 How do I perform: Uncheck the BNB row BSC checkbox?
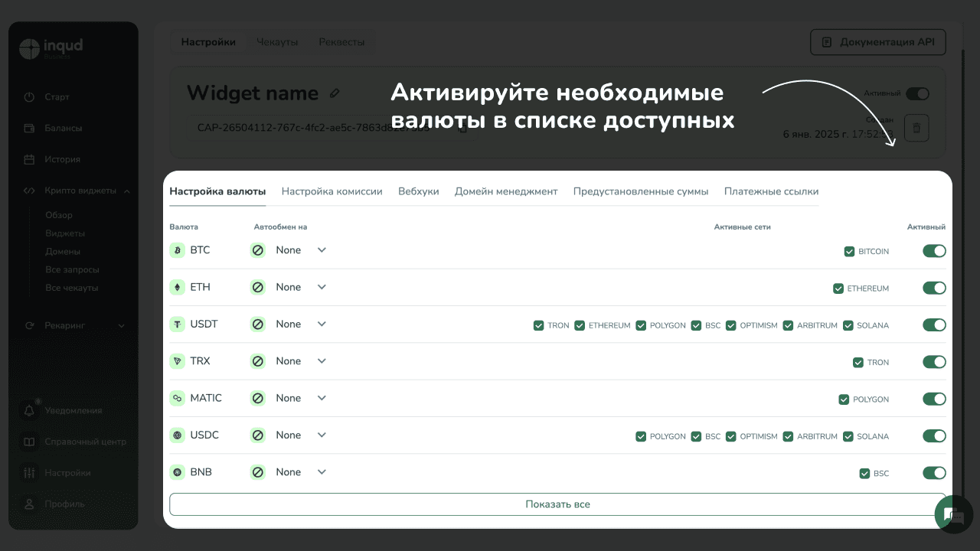point(864,474)
